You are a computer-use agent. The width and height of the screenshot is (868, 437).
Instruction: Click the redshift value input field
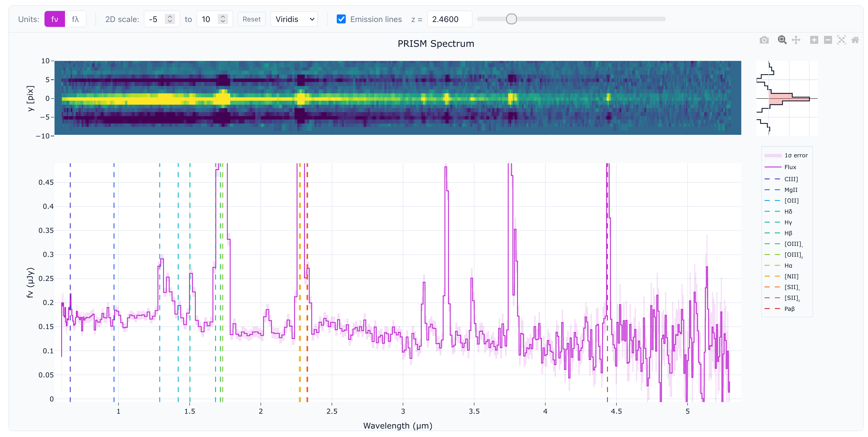449,19
